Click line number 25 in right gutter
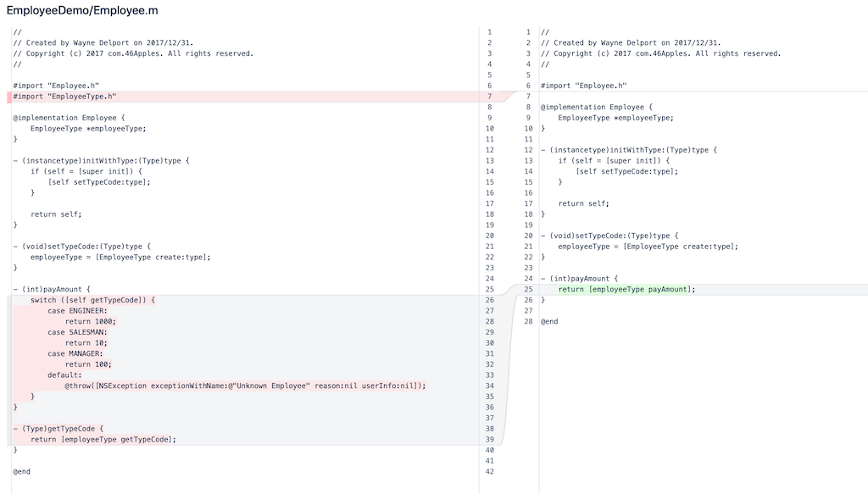 528,289
